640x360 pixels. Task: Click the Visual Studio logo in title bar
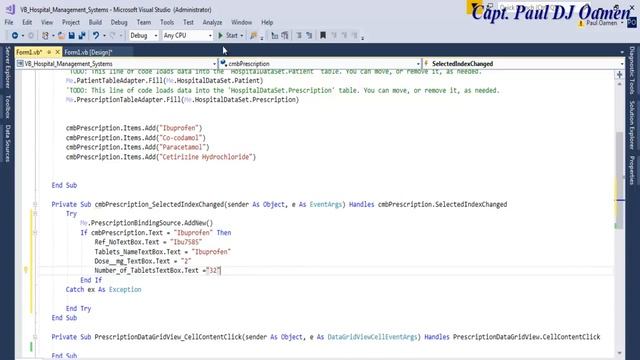(10, 9)
